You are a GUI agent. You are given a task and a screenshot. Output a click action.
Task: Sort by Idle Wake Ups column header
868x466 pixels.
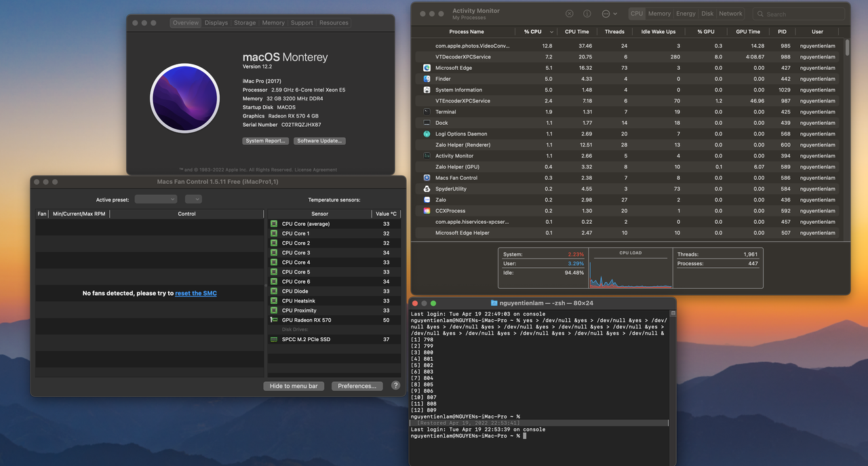click(x=658, y=31)
